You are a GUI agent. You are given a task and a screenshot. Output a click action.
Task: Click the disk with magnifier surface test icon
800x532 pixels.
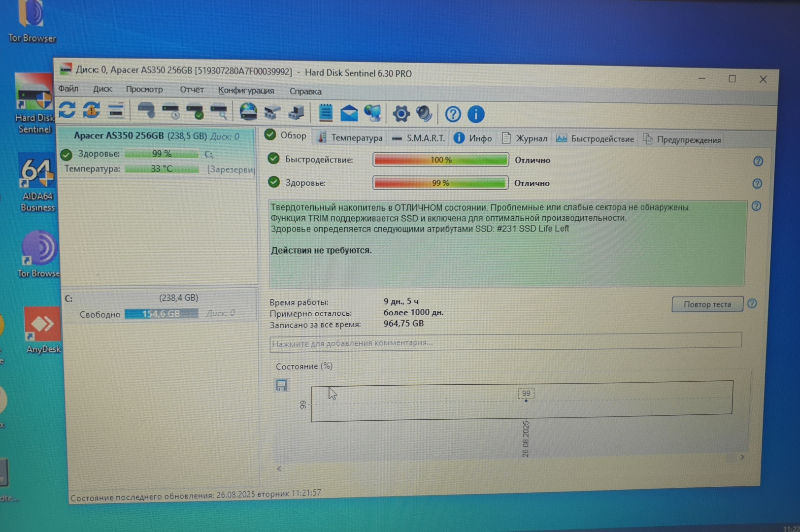tap(219, 111)
